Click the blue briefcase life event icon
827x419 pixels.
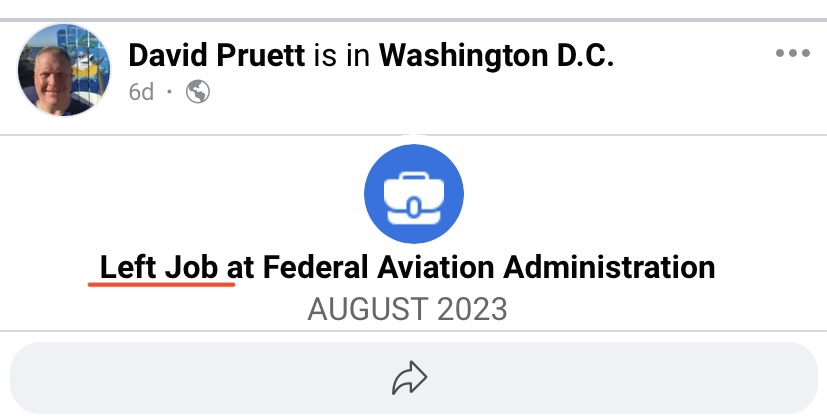[414, 194]
